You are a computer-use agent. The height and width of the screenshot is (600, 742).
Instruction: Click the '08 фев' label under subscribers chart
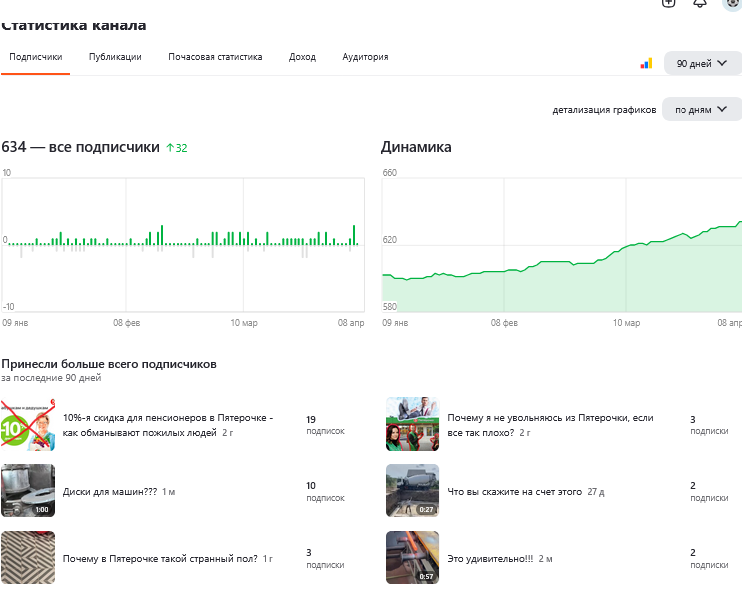(126, 323)
